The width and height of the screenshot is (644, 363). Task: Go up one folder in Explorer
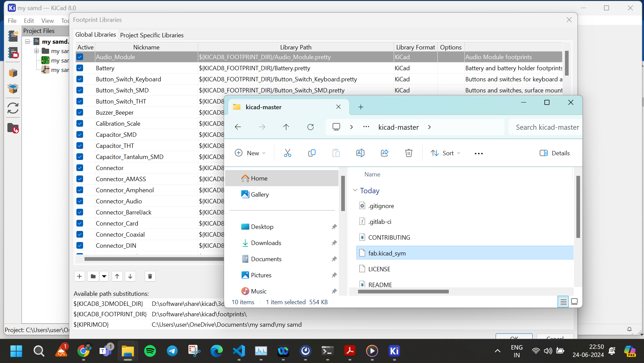(x=286, y=127)
